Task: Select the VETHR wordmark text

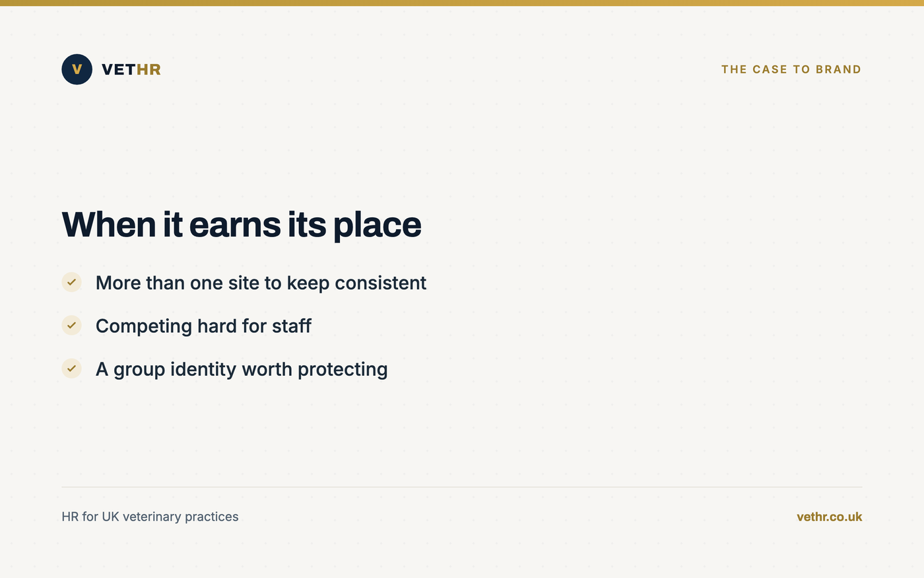Action: point(131,69)
